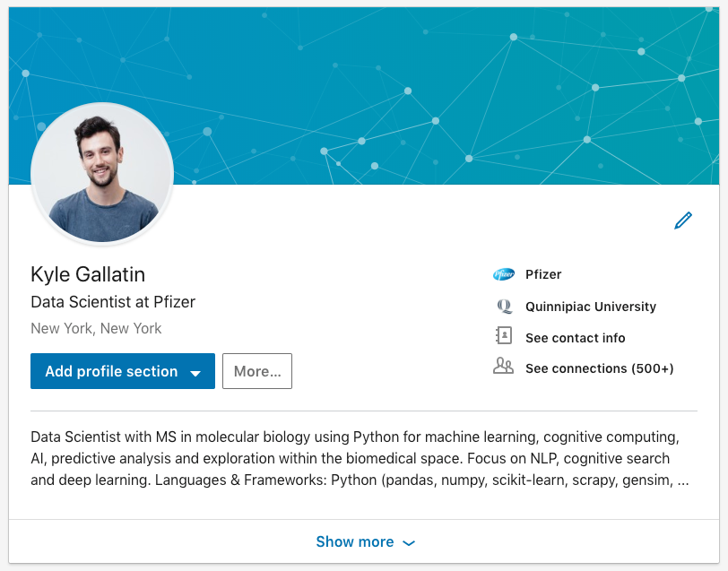Click the connections people icon
Viewport: 728px width, 571px height.
(503, 366)
